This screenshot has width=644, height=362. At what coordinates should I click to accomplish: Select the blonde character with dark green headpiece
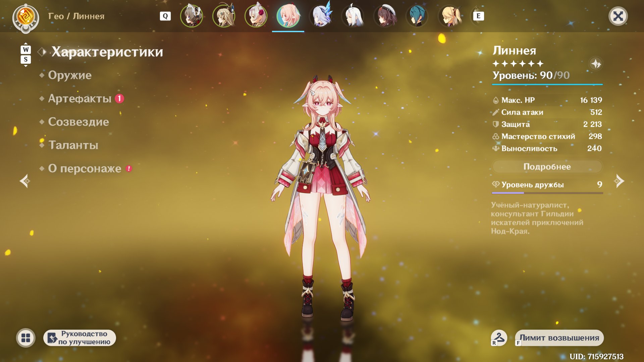(x=224, y=16)
